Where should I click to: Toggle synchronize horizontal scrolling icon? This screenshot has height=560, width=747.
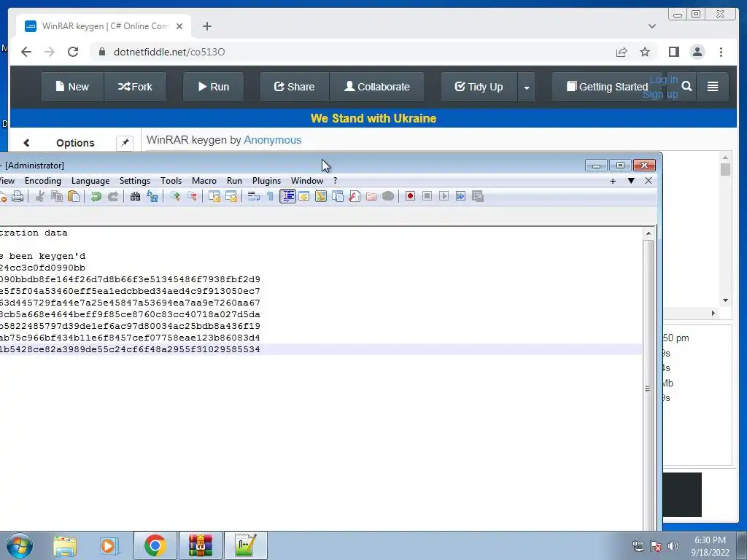pos(231,196)
